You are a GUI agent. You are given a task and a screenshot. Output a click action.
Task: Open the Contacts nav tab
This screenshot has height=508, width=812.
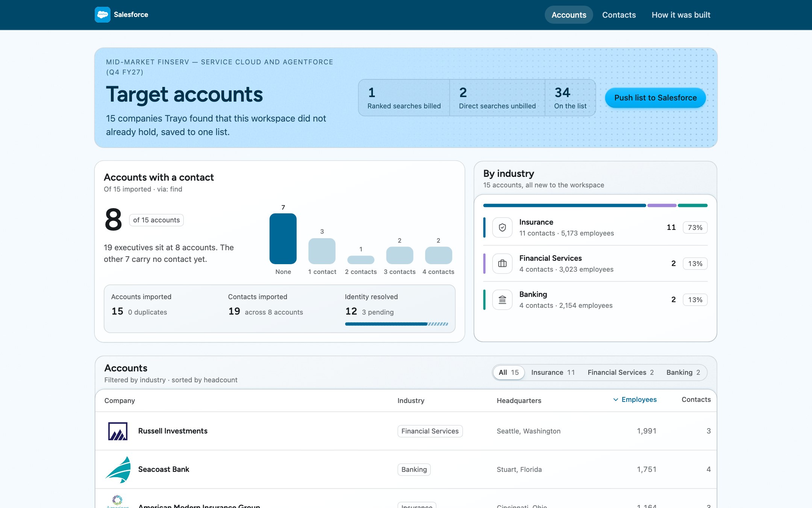[619, 15]
